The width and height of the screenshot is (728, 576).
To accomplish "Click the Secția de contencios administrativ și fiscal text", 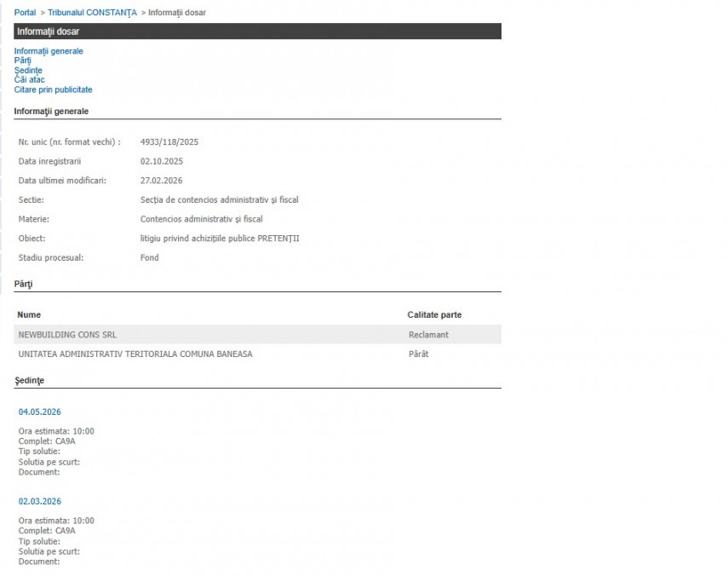I will click(219, 200).
